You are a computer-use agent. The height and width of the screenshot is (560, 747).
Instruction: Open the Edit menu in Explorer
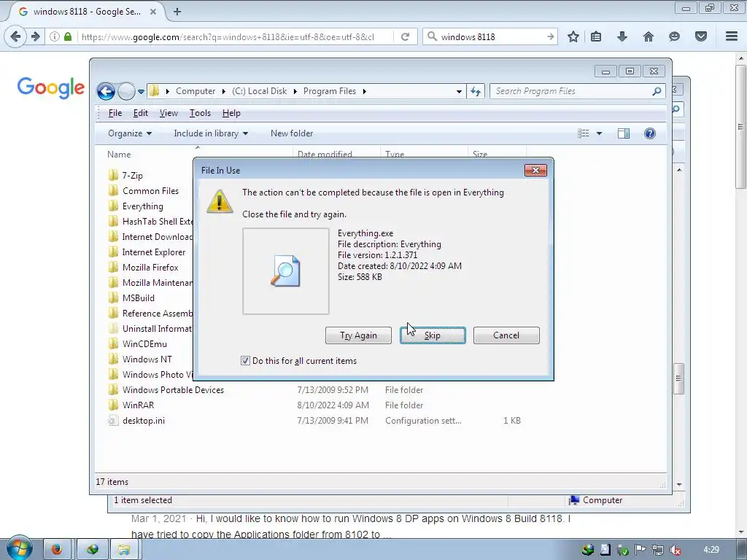point(140,113)
